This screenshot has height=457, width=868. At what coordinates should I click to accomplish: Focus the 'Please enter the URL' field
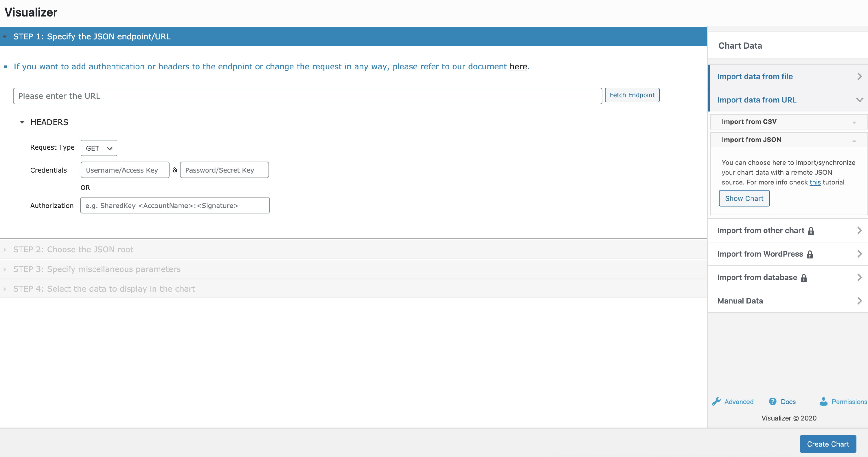(307, 96)
